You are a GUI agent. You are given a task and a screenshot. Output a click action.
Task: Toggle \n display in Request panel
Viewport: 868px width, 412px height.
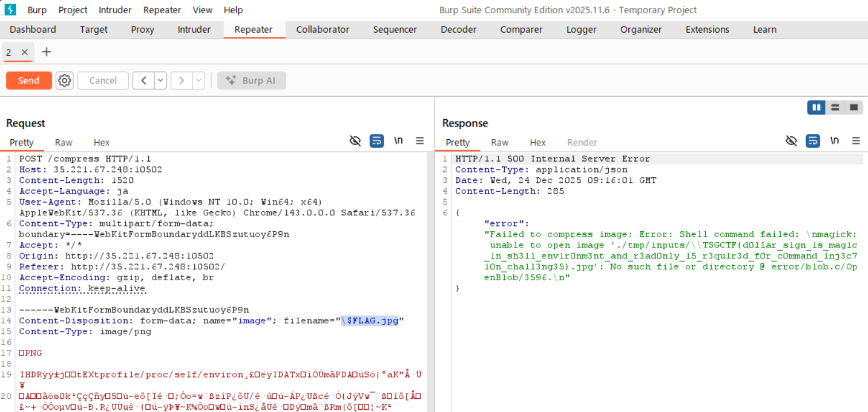(x=398, y=141)
